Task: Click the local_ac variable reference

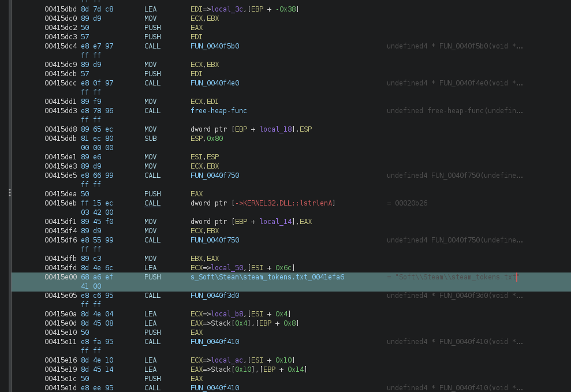Action: coord(227,360)
